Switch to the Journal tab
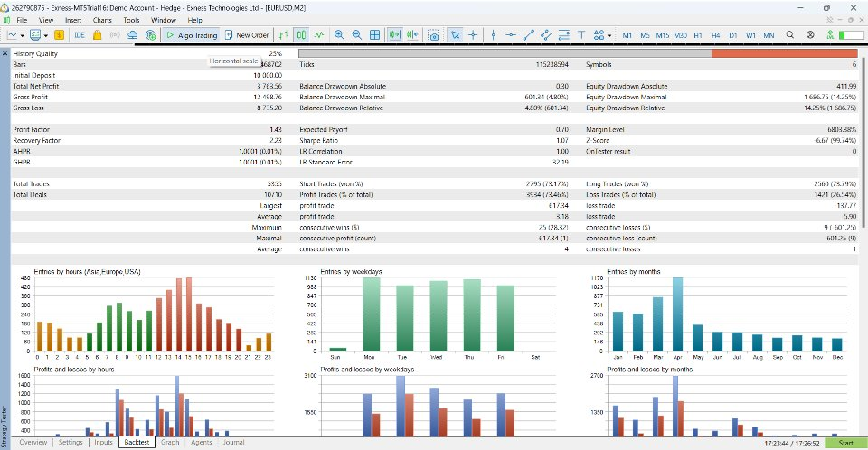The width and height of the screenshot is (868, 450). tap(233, 442)
